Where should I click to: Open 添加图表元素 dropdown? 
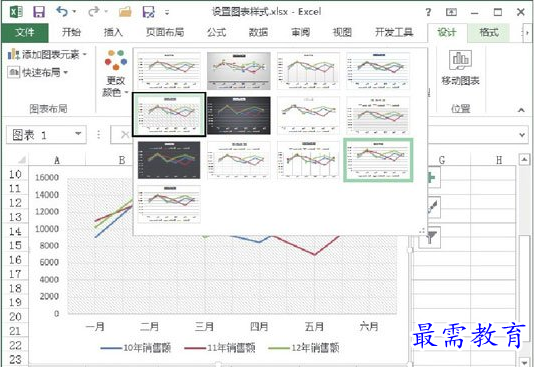tap(47, 54)
